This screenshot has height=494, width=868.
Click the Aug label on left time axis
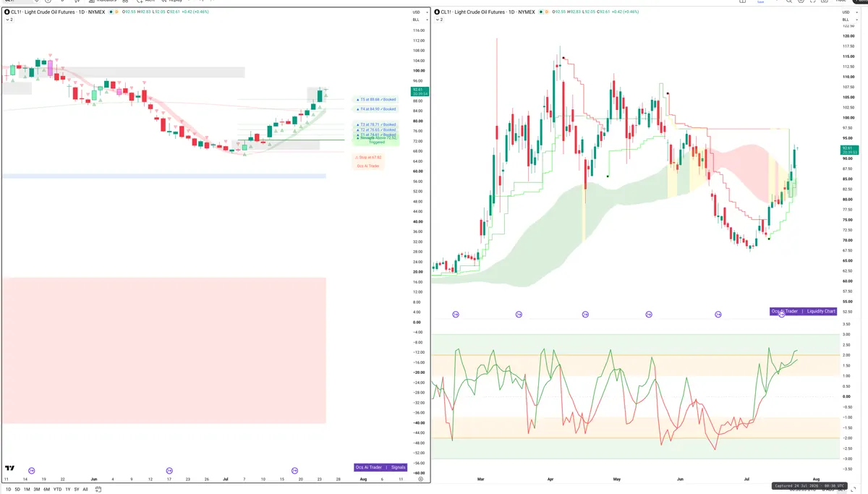coord(363,480)
